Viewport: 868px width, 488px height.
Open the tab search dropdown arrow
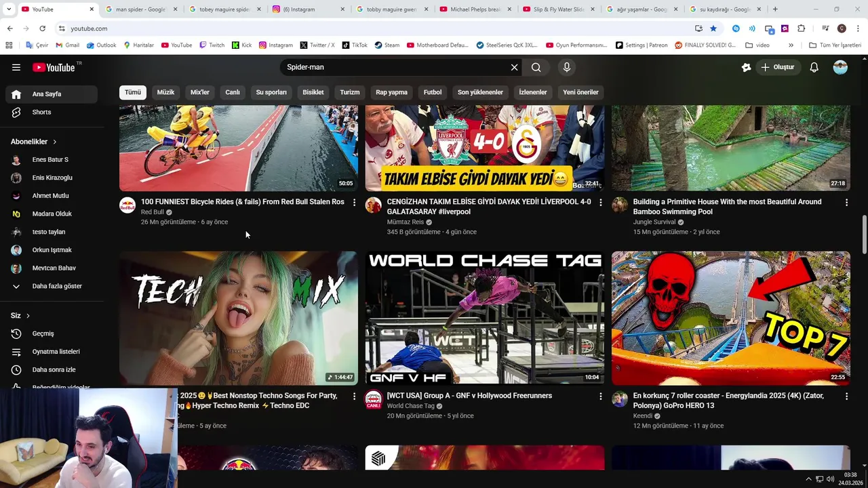8,9
